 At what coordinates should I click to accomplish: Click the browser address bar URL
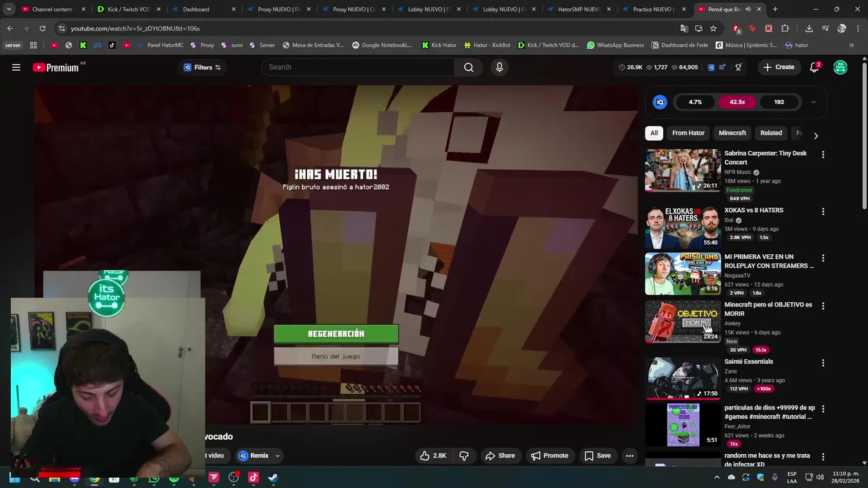pyautogui.click(x=135, y=28)
